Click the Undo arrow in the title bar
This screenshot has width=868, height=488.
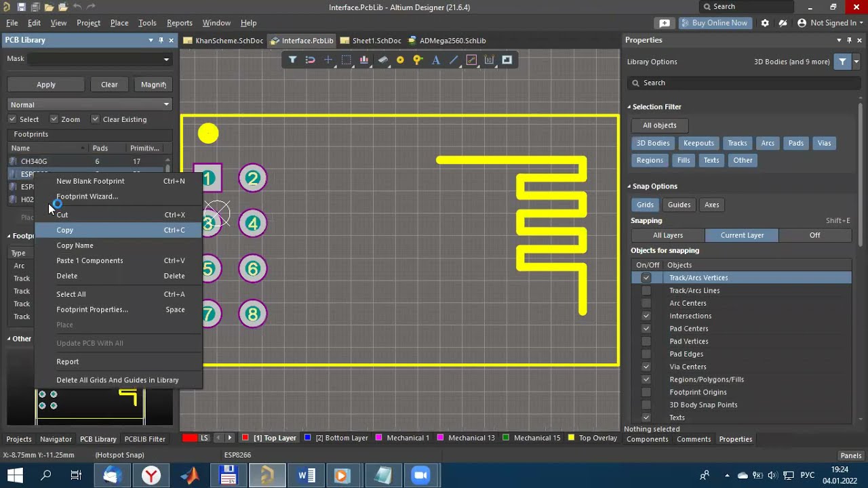click(x=77, y=7)
